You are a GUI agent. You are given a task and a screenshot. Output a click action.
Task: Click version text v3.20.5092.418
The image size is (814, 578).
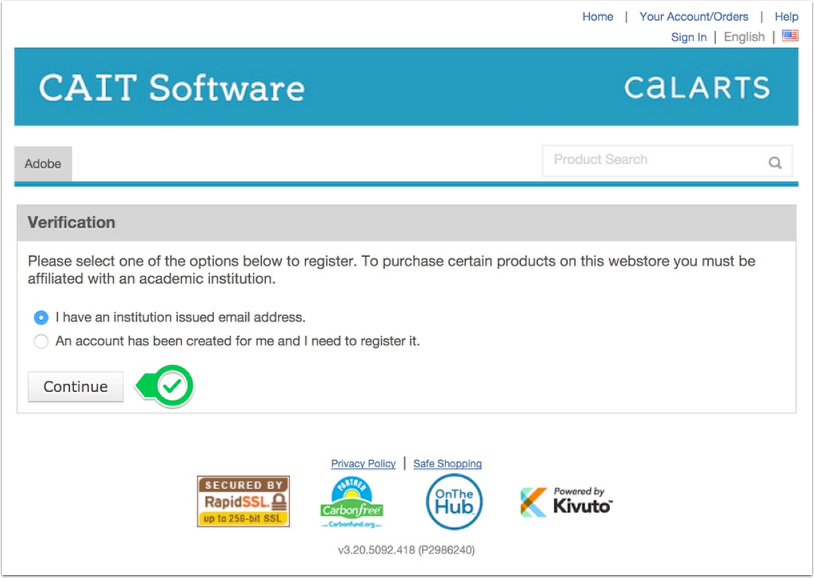coord(406,549)
